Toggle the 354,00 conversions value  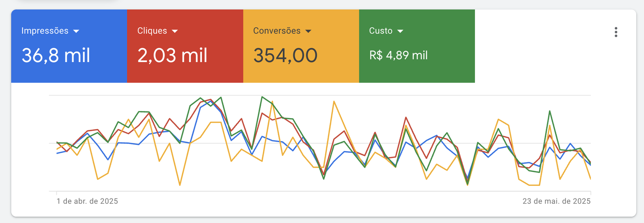[x=285, y=55]
